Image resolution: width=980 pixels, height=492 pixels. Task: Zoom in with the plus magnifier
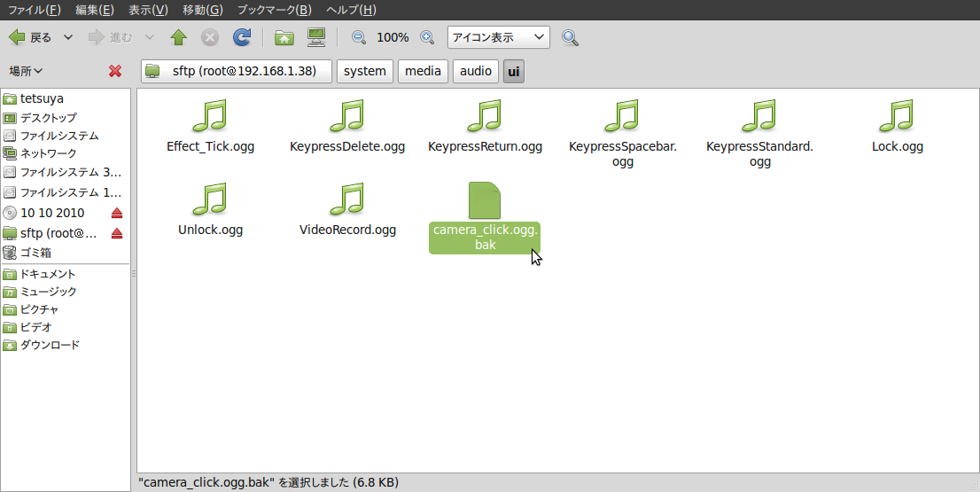pyautogui.click(x=427, y=37)
